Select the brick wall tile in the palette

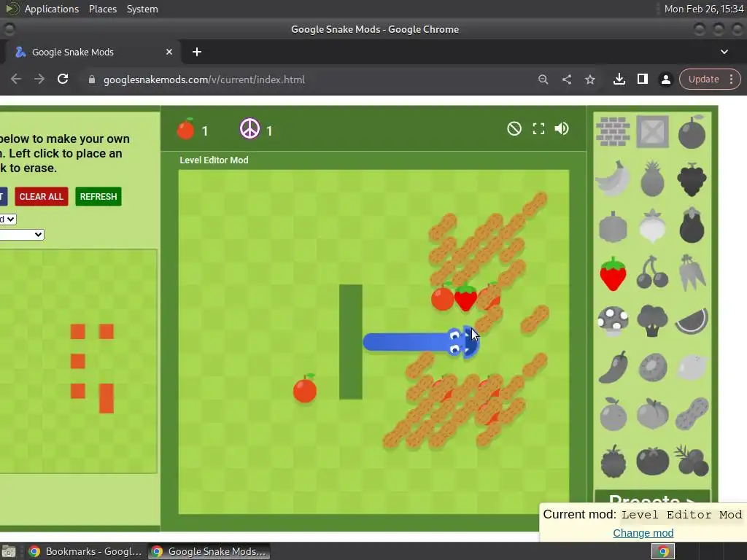click(613, 131)
